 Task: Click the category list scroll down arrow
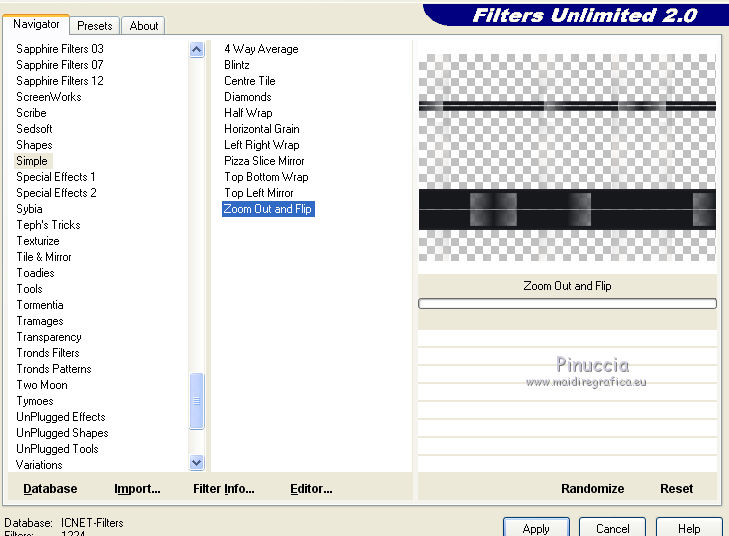tap(197, 462)
